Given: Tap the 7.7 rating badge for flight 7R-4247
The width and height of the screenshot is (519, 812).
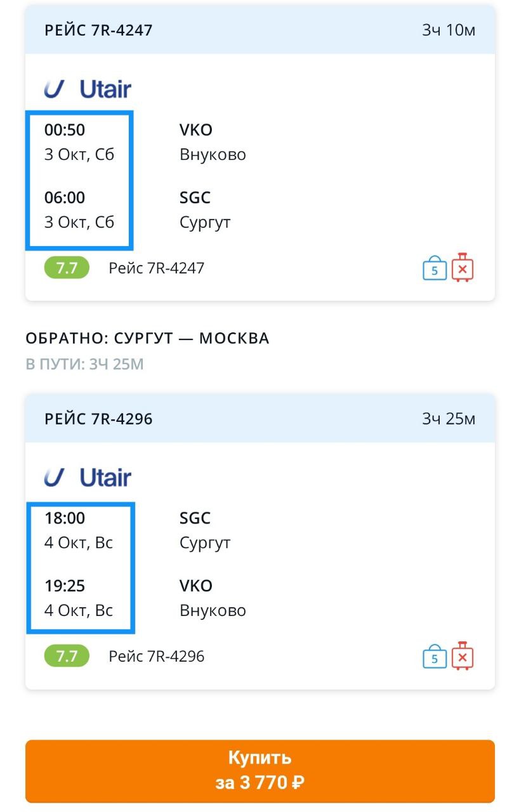Looking at the screenshot, I should (x=67, y=268).
